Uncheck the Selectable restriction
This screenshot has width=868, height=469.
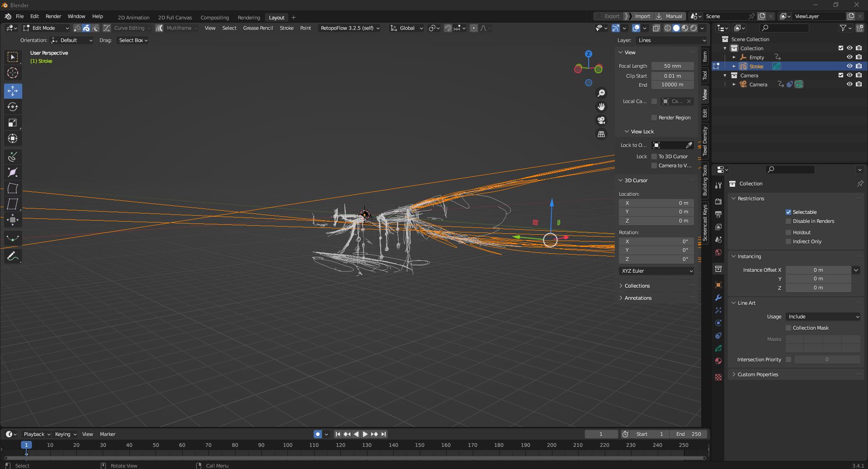[x=788, y=212]
